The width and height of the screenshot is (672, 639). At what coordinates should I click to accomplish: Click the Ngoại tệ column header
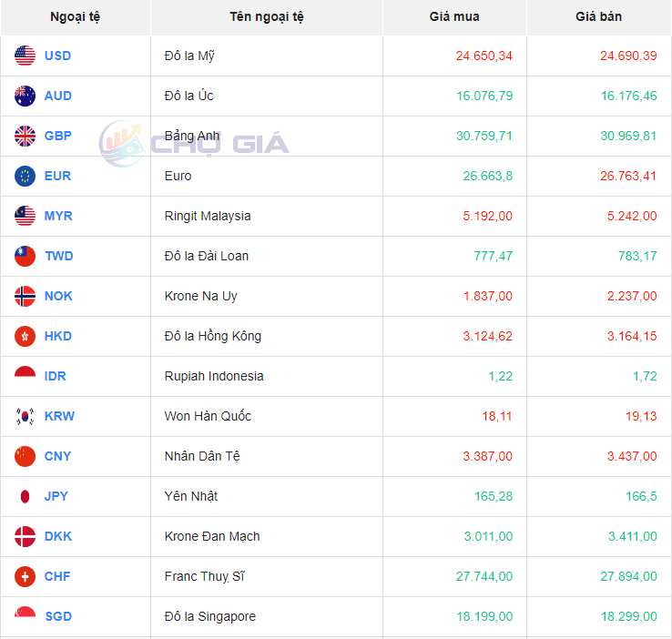(76, 16)
